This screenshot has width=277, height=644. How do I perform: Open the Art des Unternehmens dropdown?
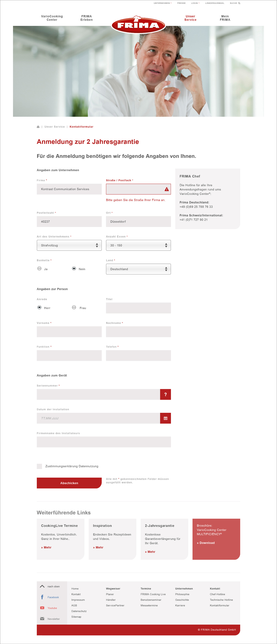pyautogui.click(x=69, y=245)
